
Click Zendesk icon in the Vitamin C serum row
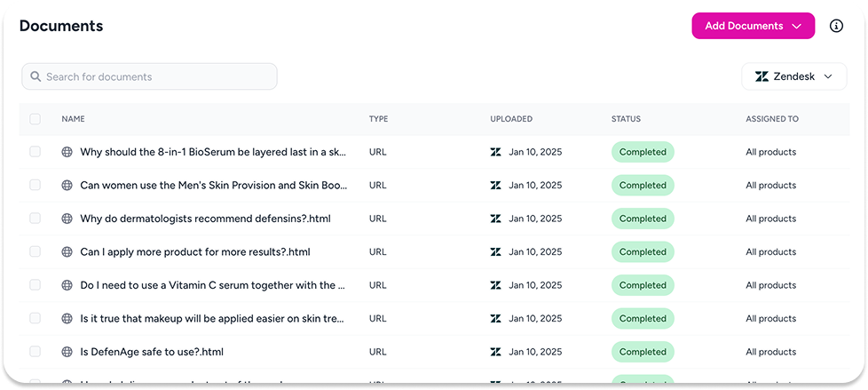(x=496, y=285)
